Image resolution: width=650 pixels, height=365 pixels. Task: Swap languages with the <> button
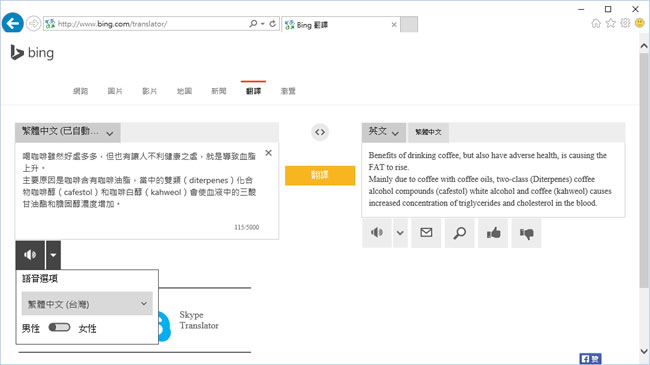320,132
